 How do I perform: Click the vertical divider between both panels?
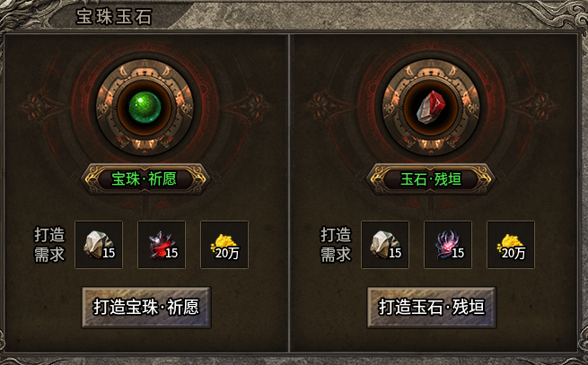point(289,193)
